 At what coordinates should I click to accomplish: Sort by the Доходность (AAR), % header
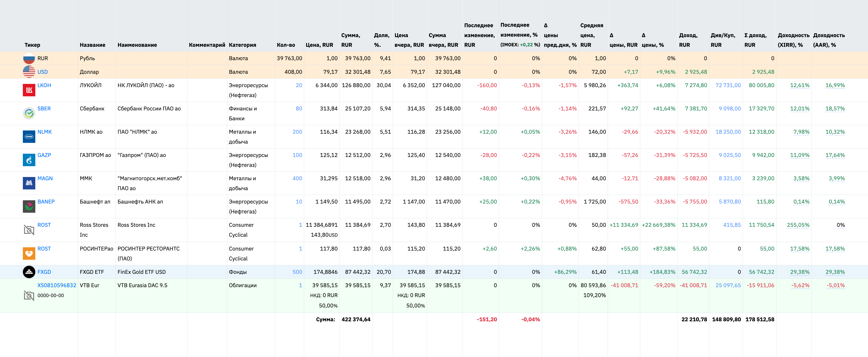click(829, 40)
